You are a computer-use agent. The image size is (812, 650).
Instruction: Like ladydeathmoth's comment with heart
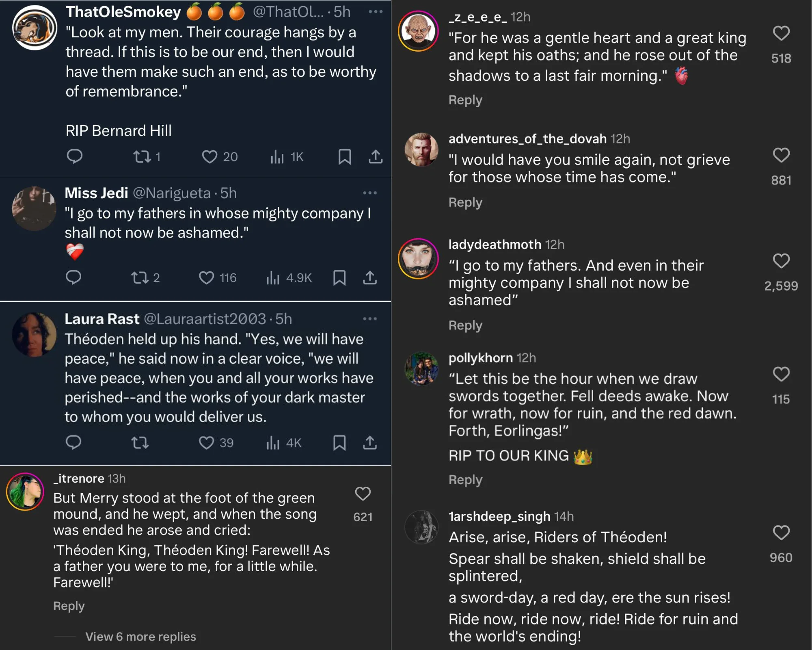[x=781, y=261]
